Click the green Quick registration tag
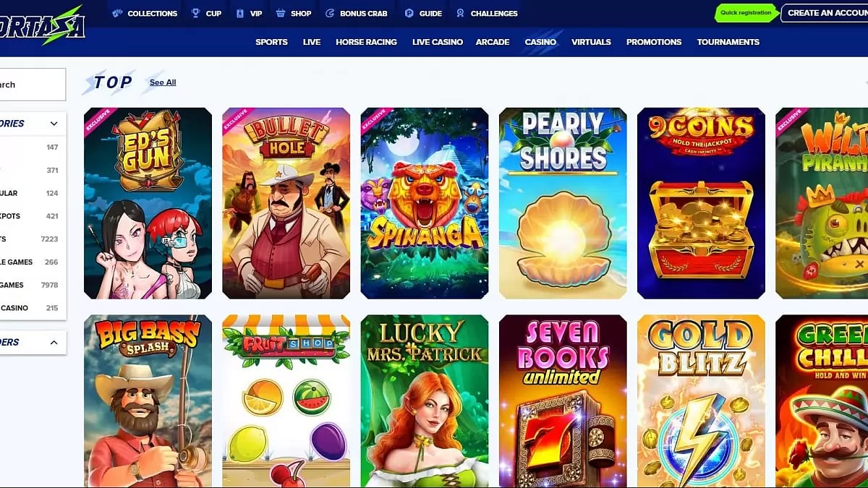This screenshot has height=488, width=868. coord(746,13)
